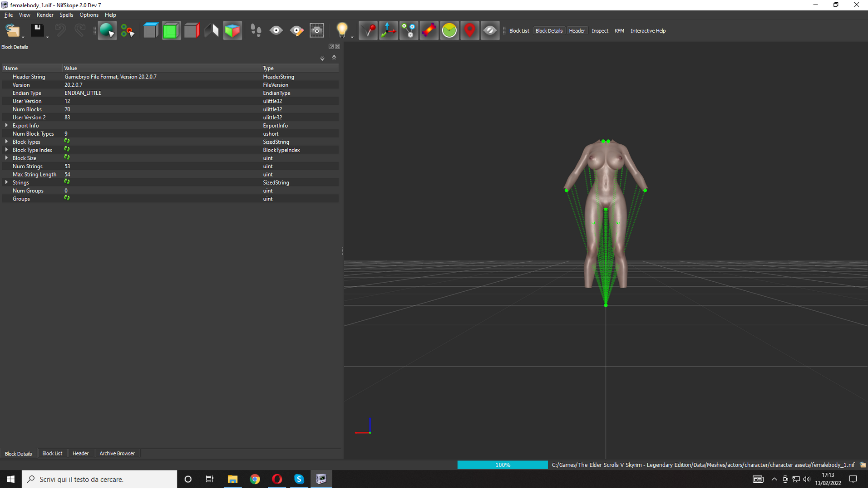Click the toolbar Header button
868x490 pixels.
(x=577, y=31)
